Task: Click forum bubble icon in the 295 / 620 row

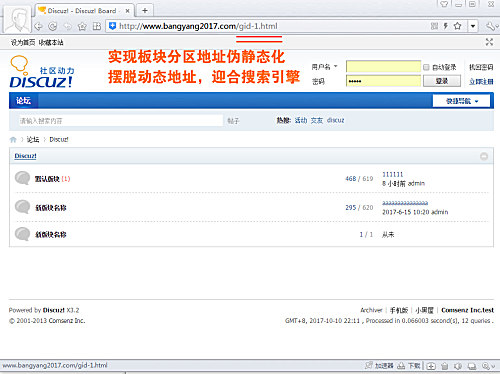Action: [x=23, y=207]
